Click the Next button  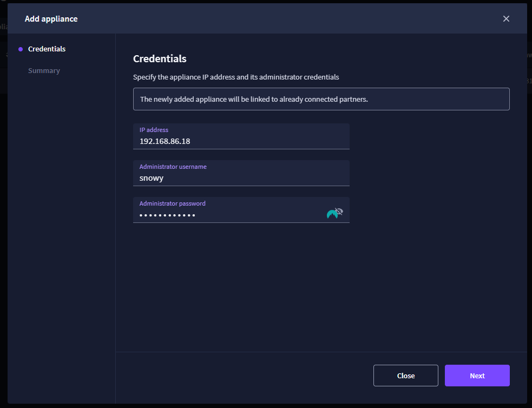477,376
